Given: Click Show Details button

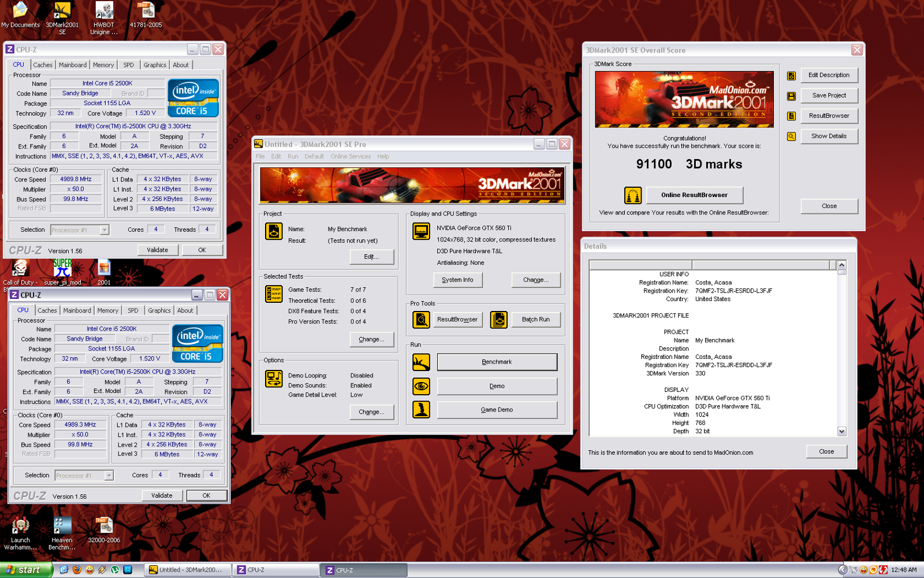Looking at the screenshot, I should [829, 136].
